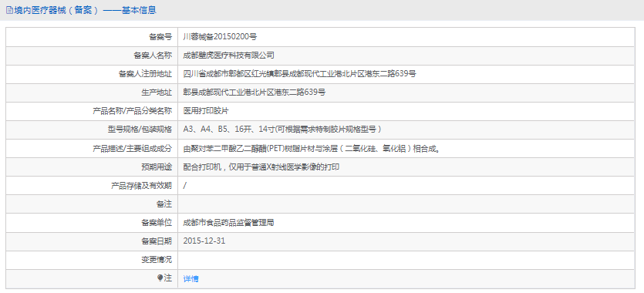Click the 产品描述/主要组成成分 label
This screenshot has width=644, height=293.
[x=133, y=148]
